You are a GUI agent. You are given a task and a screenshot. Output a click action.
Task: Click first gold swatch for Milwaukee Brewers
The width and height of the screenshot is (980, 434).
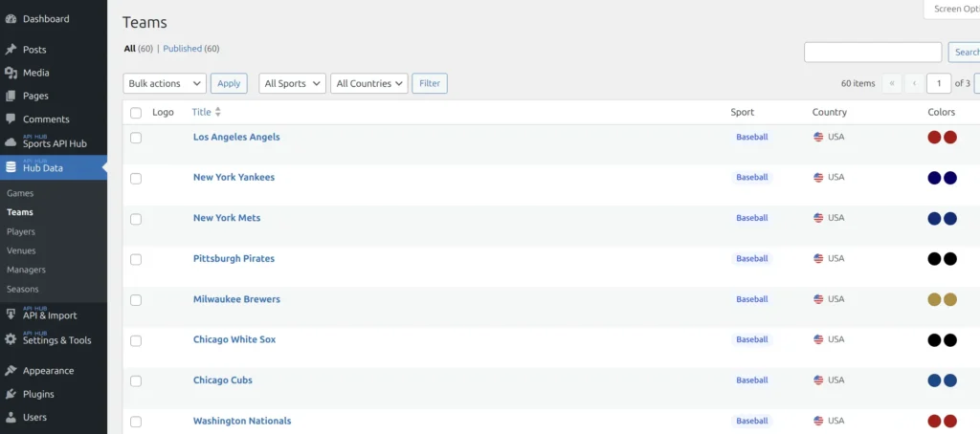(934, 300)
